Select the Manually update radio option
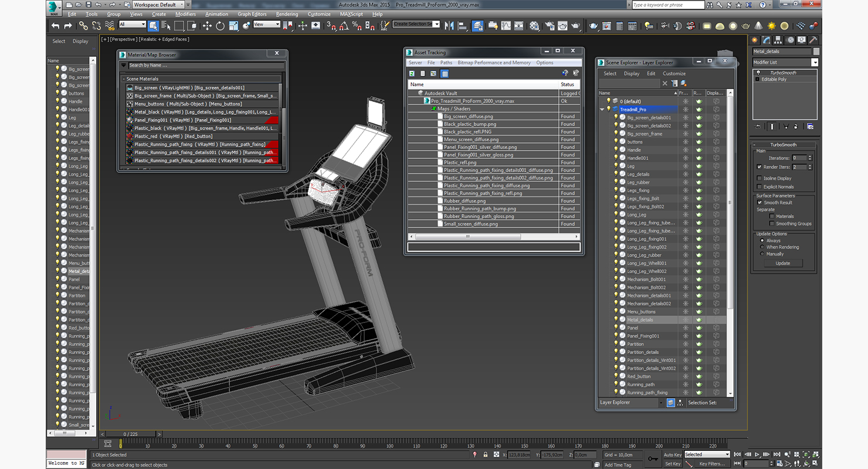Viewport: 868px width, 469px height. [x=762, y=254]
